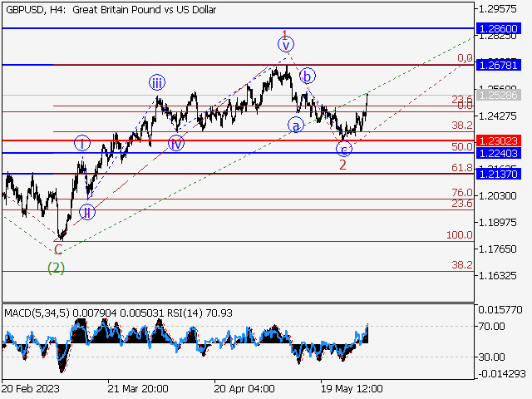The width and height of the screenshot is (532, 399).
Task: Click the red wave C label
Action: pyautogui.click(x=58, y=249)
